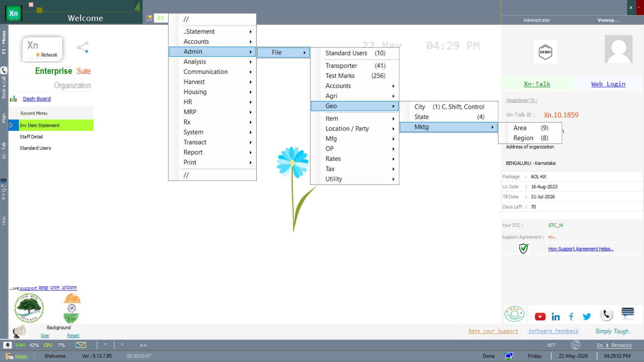Click the F1 button in toolbar
The image size is (644, 362).
point(161,18)
